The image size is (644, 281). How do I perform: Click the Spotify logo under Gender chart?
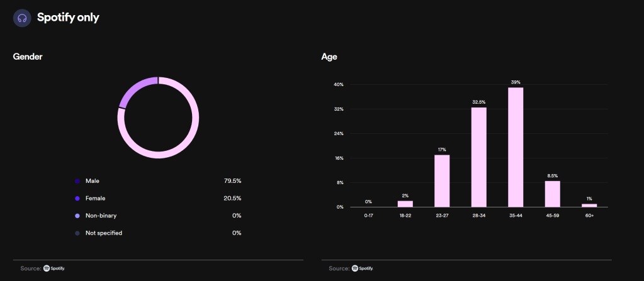click(54, 268)
